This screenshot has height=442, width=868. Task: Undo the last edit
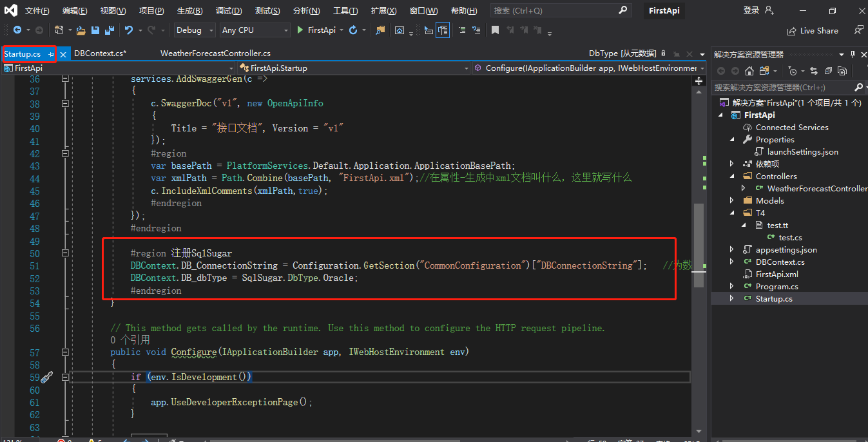(x=129, y=30)
